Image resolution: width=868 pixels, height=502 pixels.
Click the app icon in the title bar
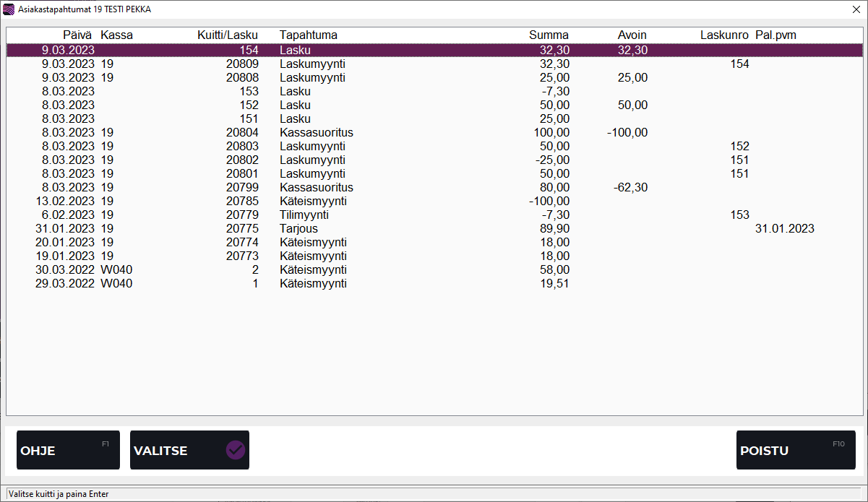coord(9,9)
